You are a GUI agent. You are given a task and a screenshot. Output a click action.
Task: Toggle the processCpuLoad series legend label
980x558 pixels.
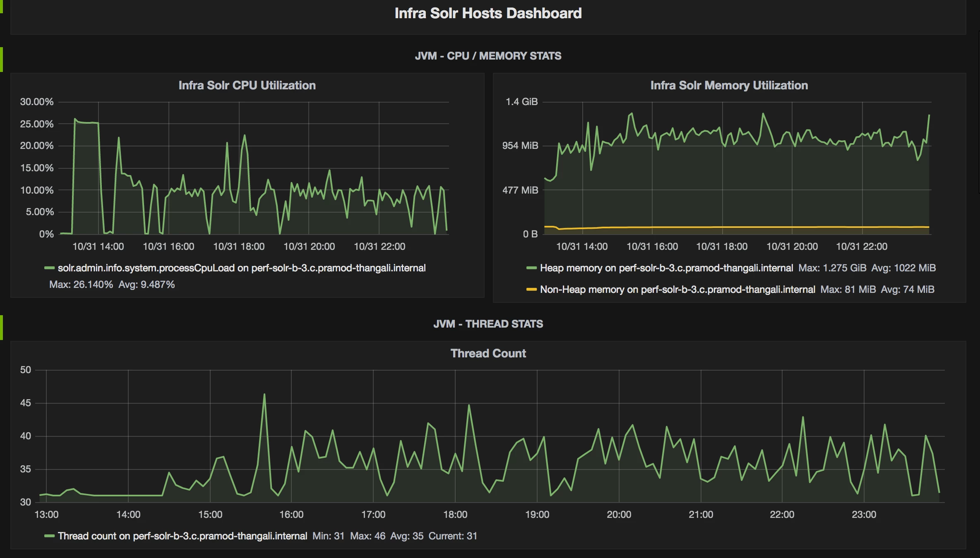(x=242, y=268)
